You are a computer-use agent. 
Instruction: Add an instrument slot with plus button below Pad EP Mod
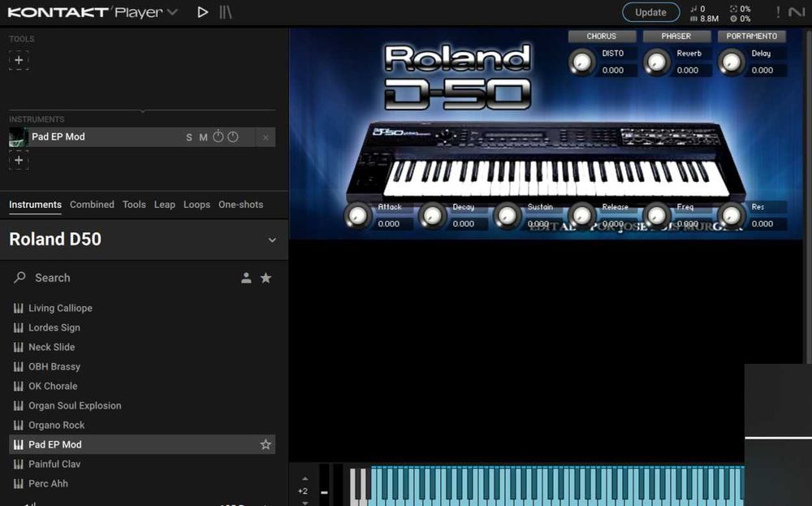coord(19,160)
